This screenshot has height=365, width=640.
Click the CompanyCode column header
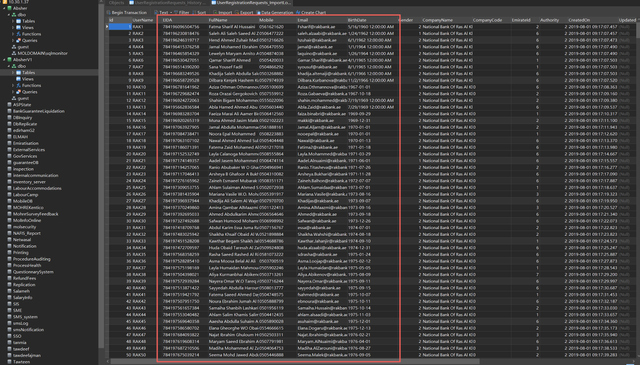coord(490,20)
